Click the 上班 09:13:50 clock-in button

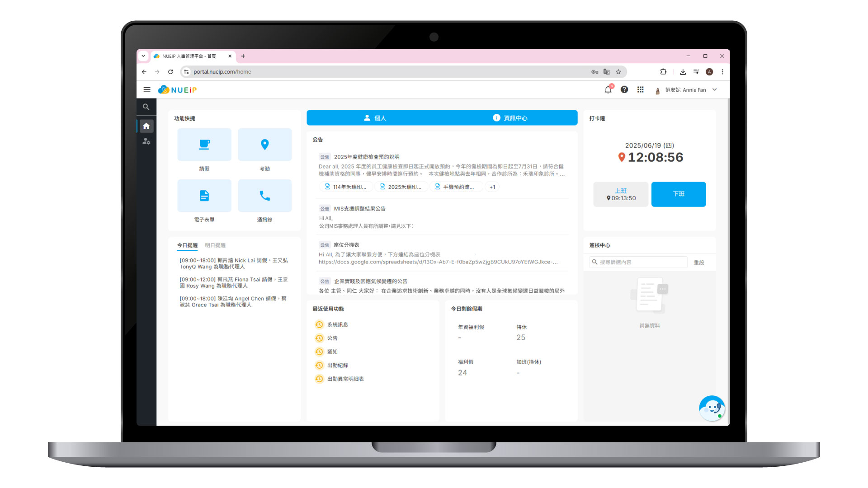pyautogui.click(x=621, y=194)
